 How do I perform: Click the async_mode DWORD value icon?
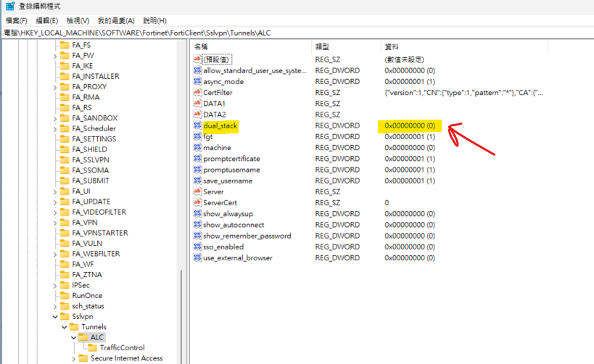[x=197, y=81]
